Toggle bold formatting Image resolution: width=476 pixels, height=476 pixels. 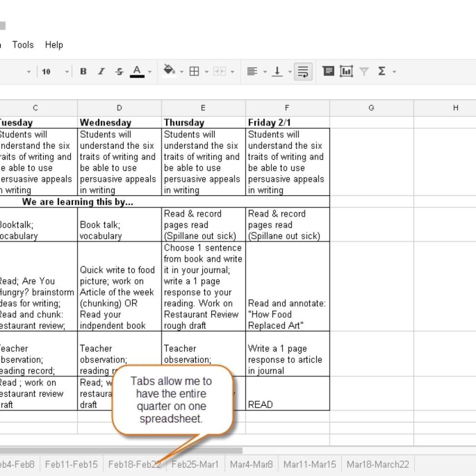(x=83, y=71)
